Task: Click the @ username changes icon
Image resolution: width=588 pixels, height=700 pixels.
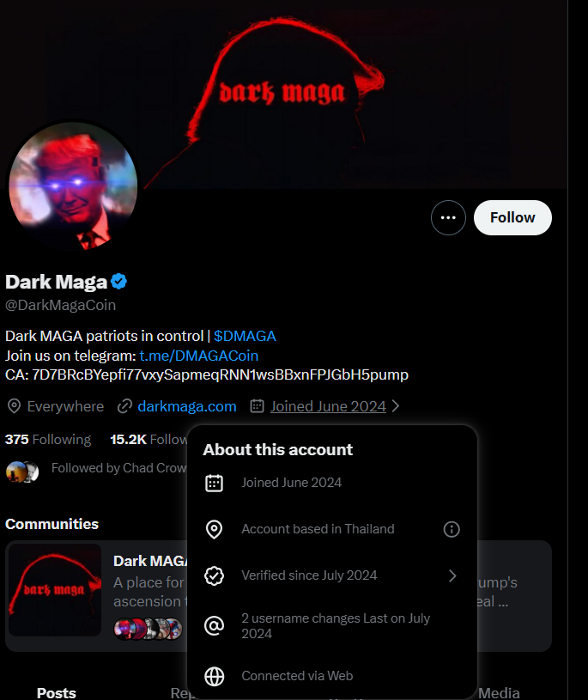Action: coord(215,626)
